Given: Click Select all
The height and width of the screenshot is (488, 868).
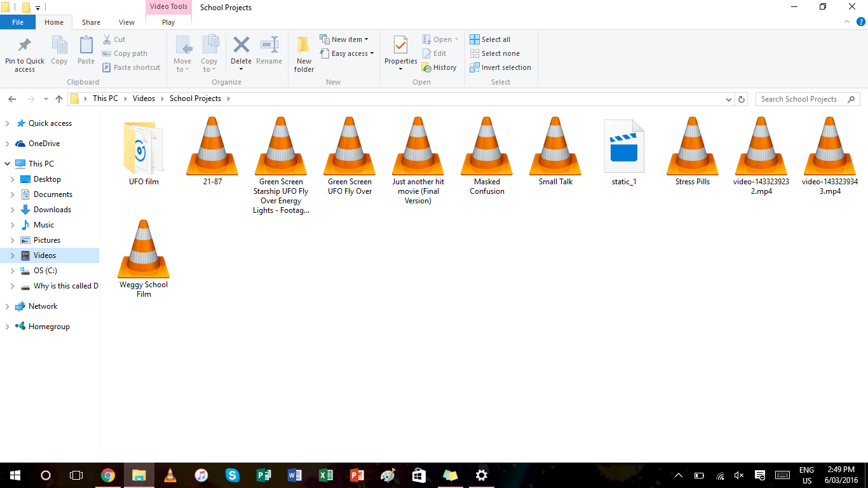Looking at the screenshot, I should 490,39.
